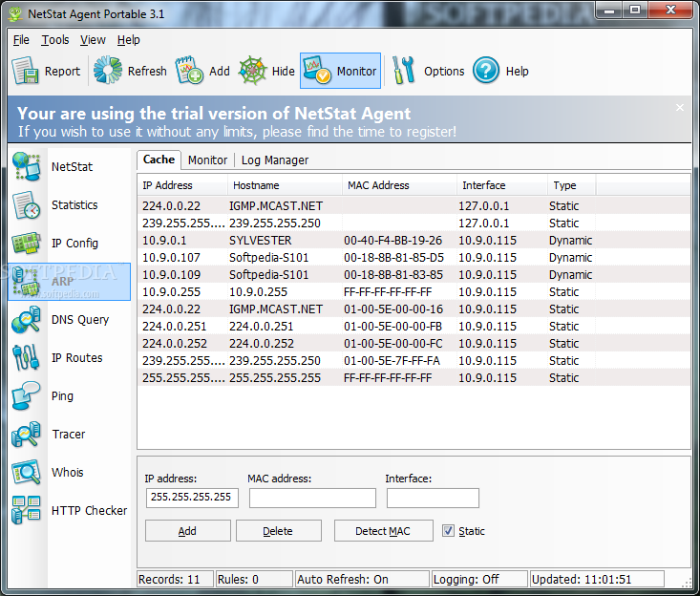The width and height of the screenshot is (700, 596).
Task: Open the Tracer sidebar tool
Action: tap(69, 435)
